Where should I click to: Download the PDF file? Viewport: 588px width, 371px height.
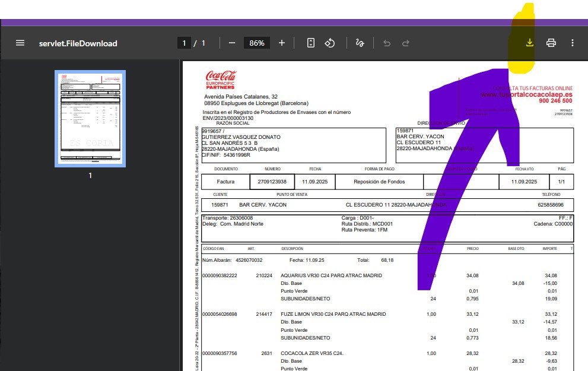coord(530,43)
